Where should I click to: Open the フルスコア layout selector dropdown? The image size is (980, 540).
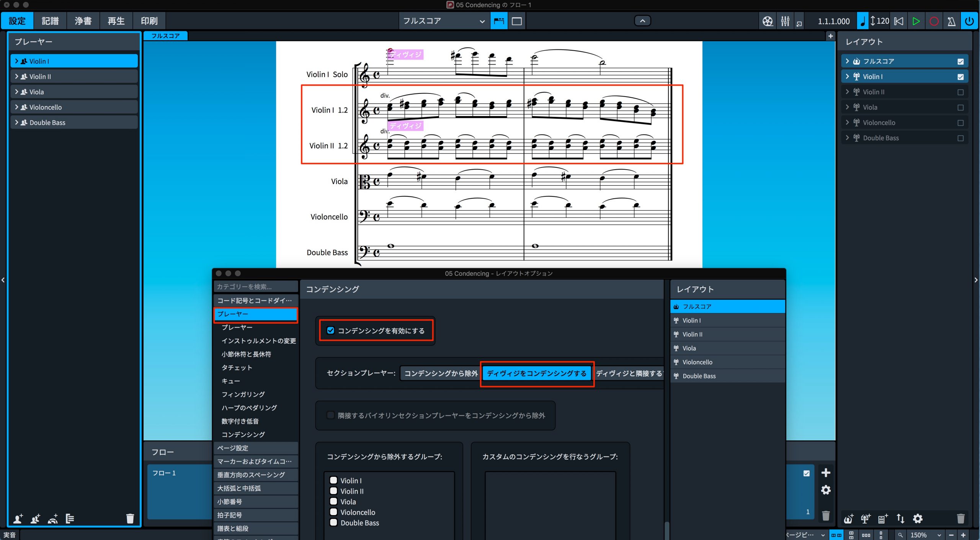pyautogui.click(x=444, y=21)
